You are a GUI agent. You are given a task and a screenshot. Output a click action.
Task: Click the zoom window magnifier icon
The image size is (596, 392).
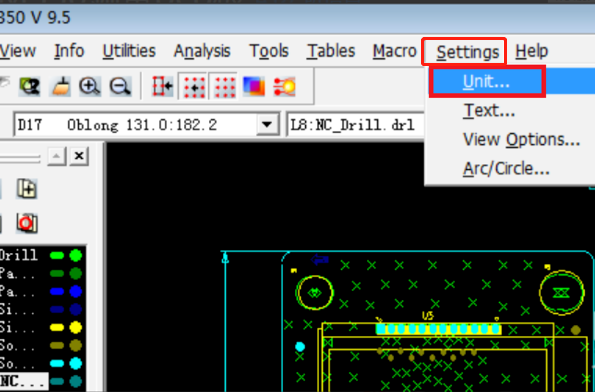[30, 86]
